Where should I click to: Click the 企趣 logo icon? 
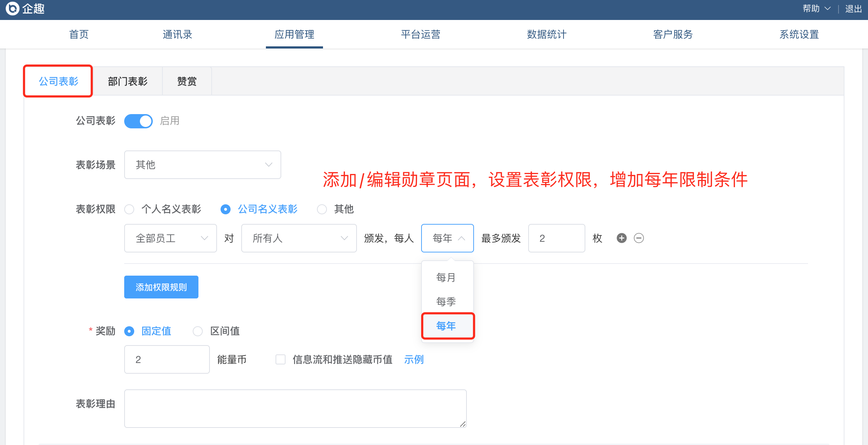[x=12, y=9]
